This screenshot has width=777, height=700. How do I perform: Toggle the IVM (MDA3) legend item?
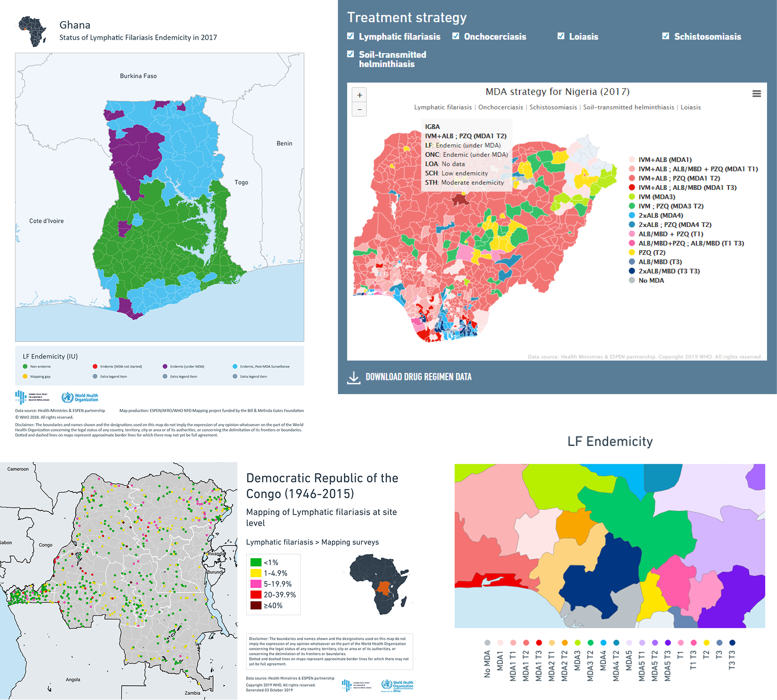click(652, 197)
